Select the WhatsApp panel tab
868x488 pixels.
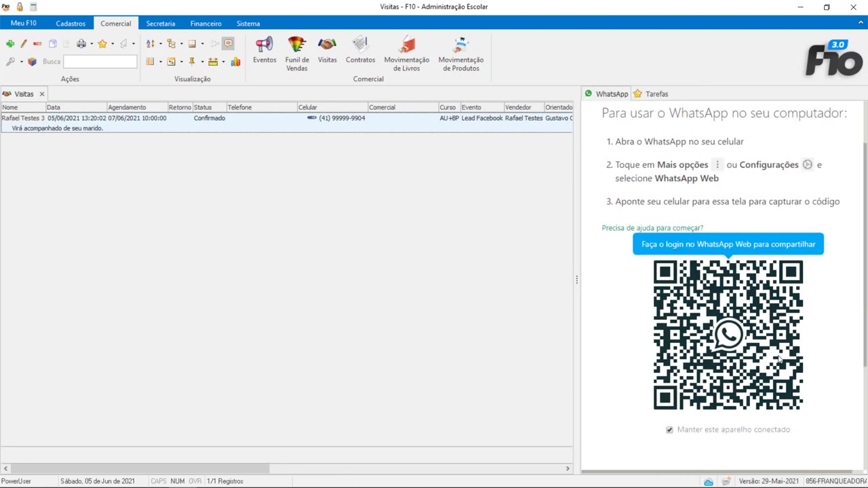coord(606,94)
